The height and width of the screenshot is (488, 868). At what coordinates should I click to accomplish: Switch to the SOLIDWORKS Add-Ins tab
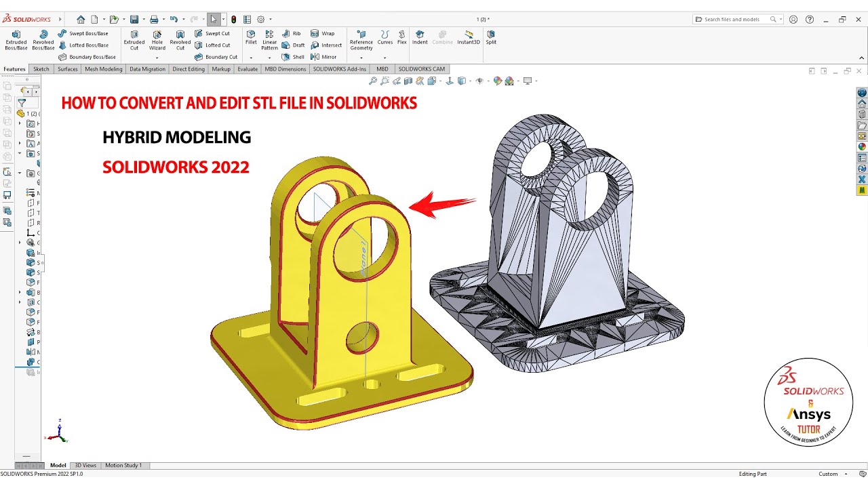click(x=340, y=69)
